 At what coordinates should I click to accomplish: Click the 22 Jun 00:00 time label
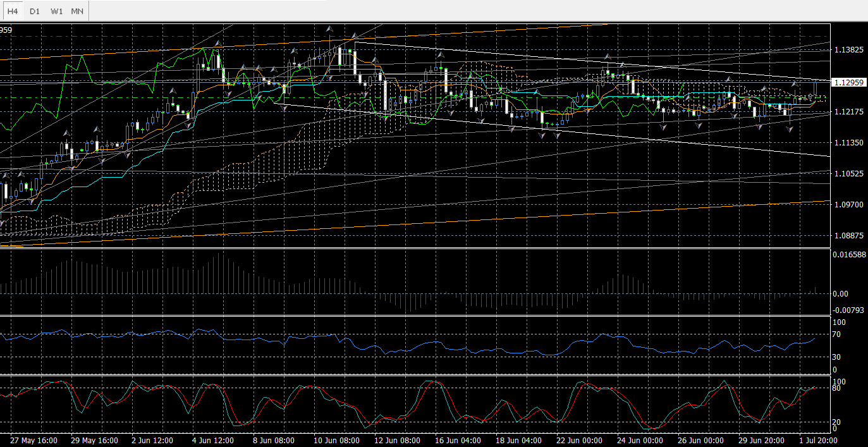pyautogui.click(x=579, y=440)
